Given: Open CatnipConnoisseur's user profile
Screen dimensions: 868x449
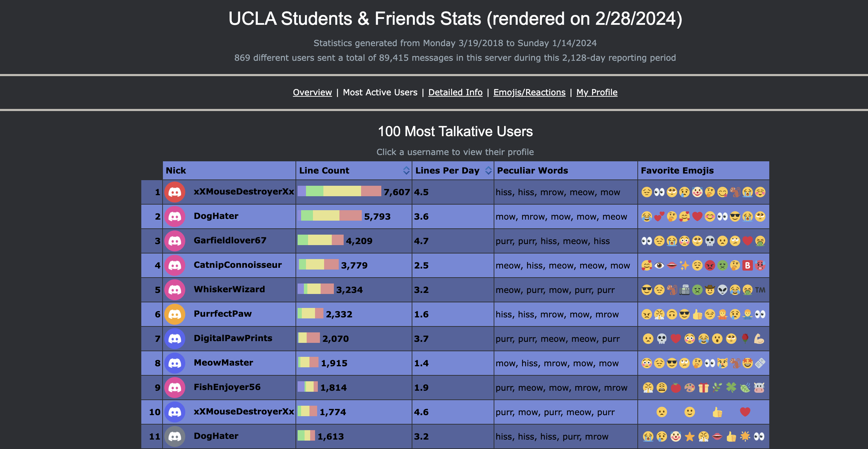Looking at the screenshot, I should pos(238,265).
